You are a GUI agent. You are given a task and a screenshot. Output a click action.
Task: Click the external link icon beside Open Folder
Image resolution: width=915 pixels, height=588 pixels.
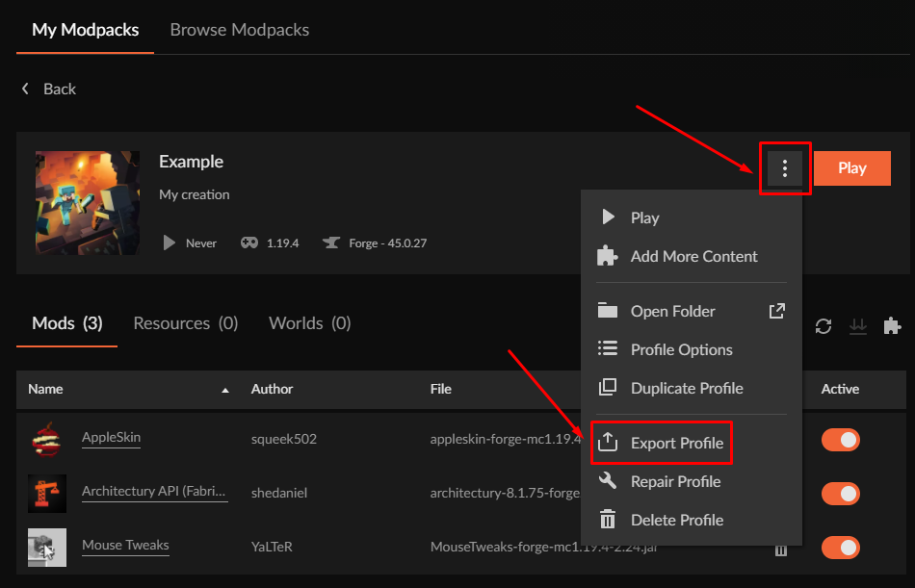pyautogui.click(x=776, y=311)
